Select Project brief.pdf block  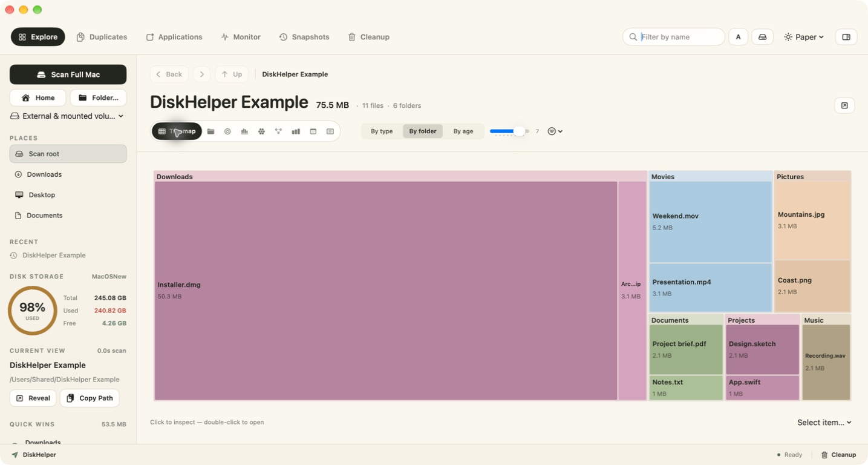(x=687, y=349)
